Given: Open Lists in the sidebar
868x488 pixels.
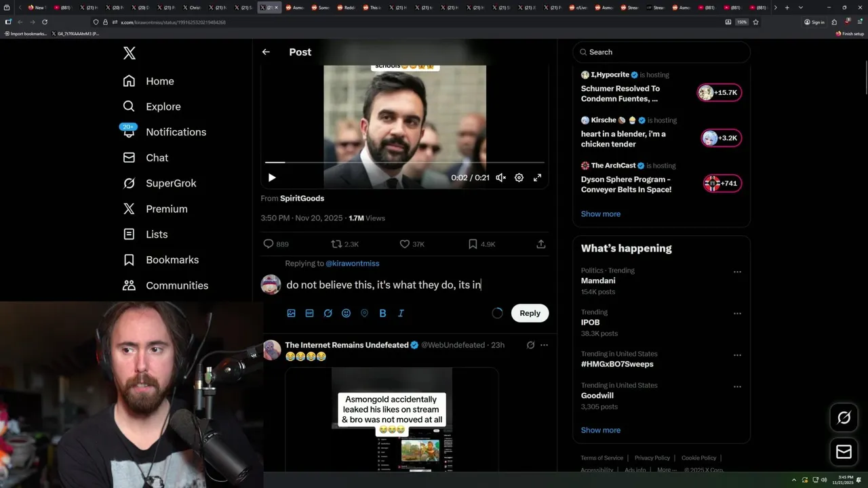Looking at the screenshot, I should (145, 235).
